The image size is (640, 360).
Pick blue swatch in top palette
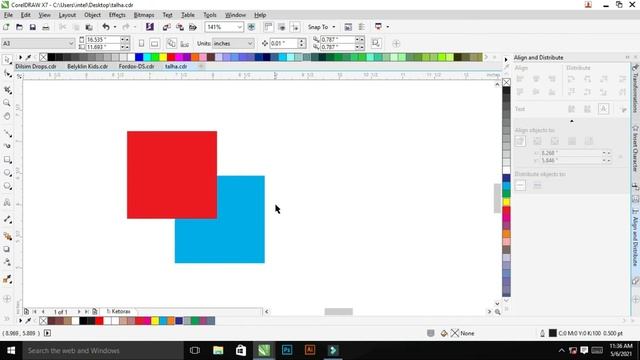[139, 57]
